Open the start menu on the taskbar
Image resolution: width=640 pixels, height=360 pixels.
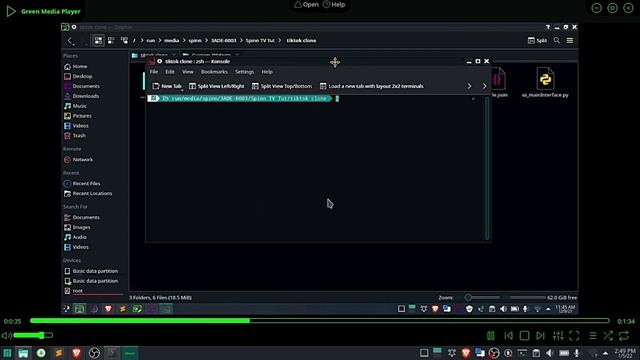tap(7, 353)
